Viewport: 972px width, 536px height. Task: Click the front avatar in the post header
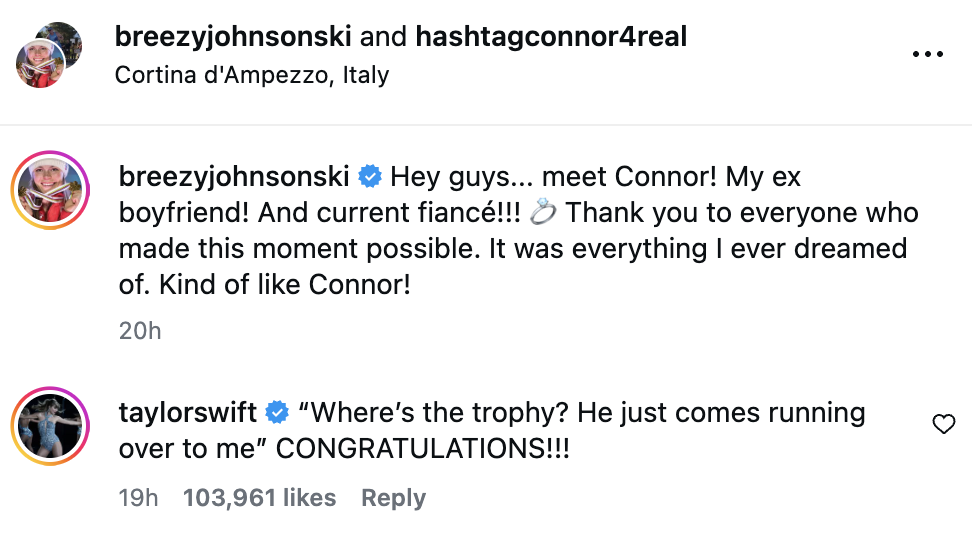point(41,65)
